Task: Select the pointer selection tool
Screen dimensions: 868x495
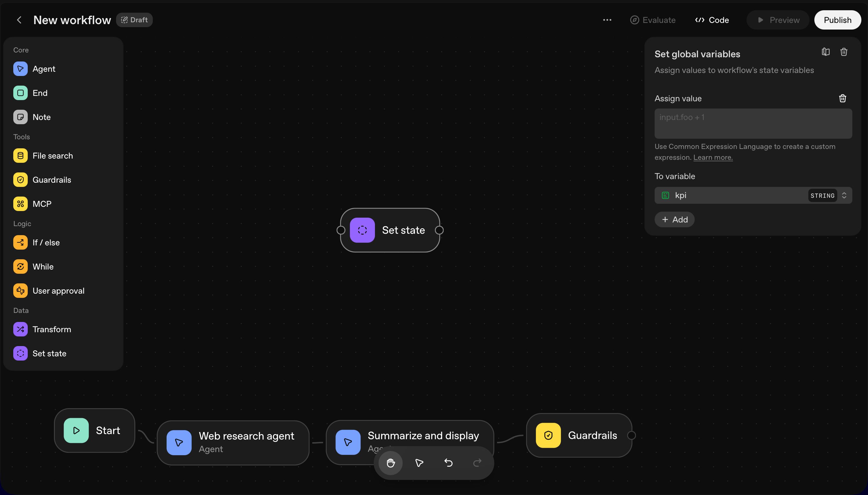Action: tap(420, 463)
